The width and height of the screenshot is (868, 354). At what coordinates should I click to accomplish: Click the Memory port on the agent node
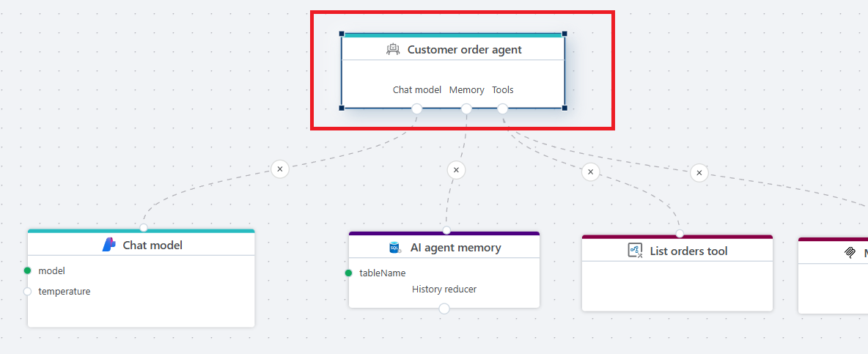coord(466,108)
